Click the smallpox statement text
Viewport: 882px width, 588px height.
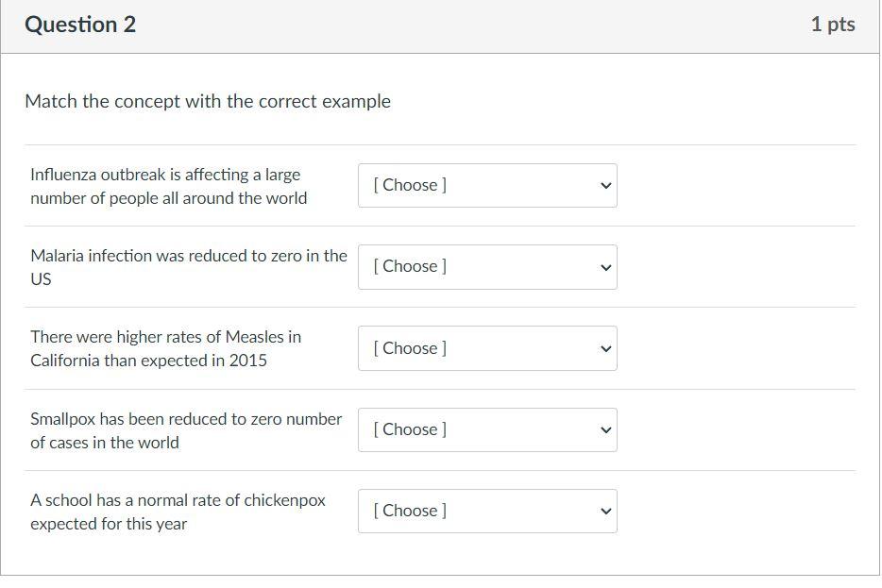click(x=186, y=429)
